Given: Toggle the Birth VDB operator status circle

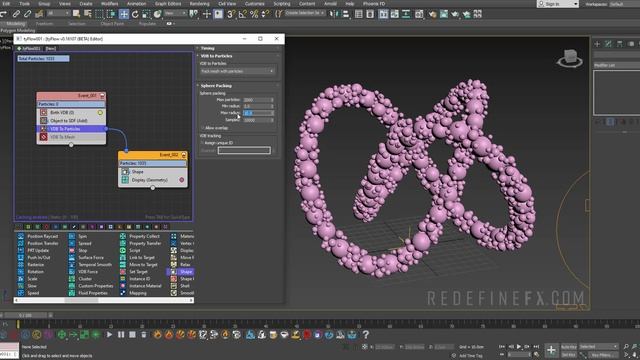Looking at the screenshot, I should 100,112.
